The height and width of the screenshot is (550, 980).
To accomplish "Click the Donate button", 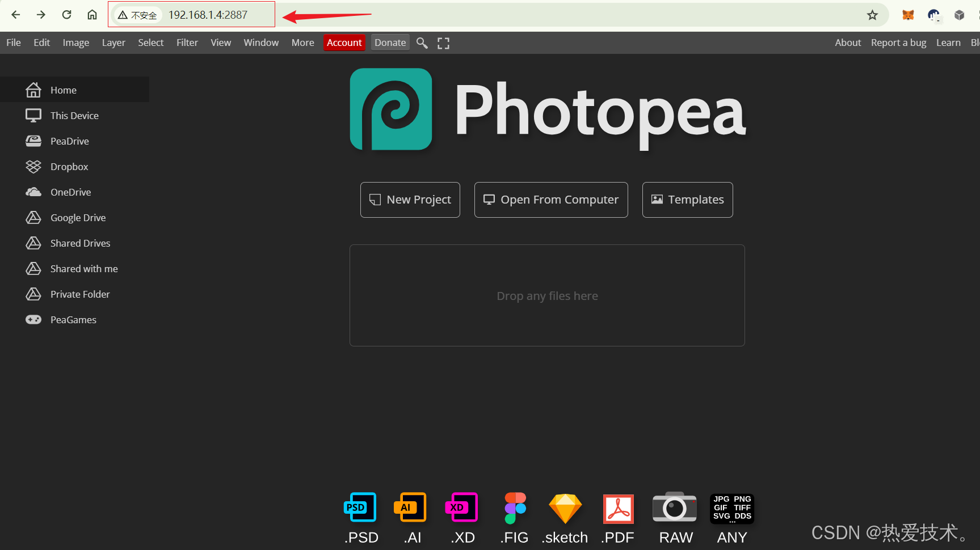I will 390,43.
